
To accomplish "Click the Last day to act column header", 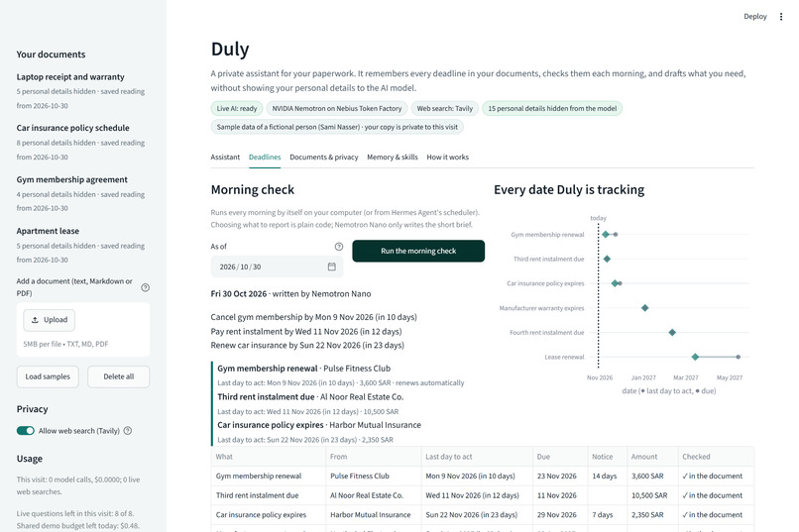I will pyautogui.click(x=477, y=457).
